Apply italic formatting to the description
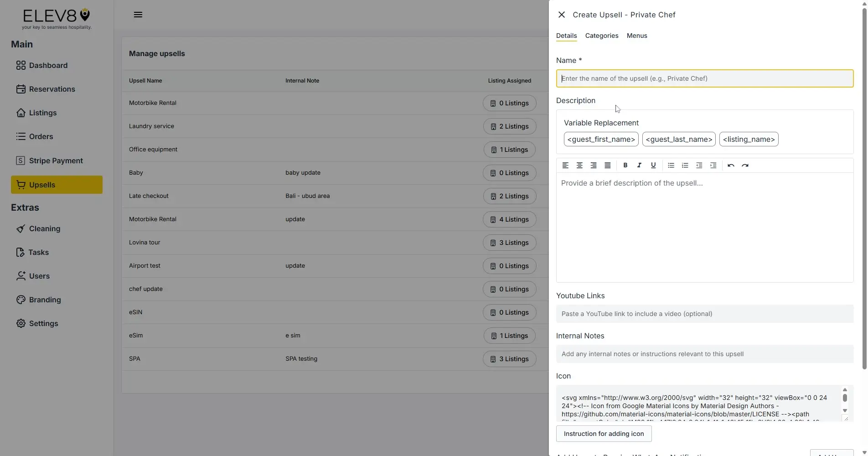Image resolution: width=868 pixels, height=456 pixels. (639, 165)
